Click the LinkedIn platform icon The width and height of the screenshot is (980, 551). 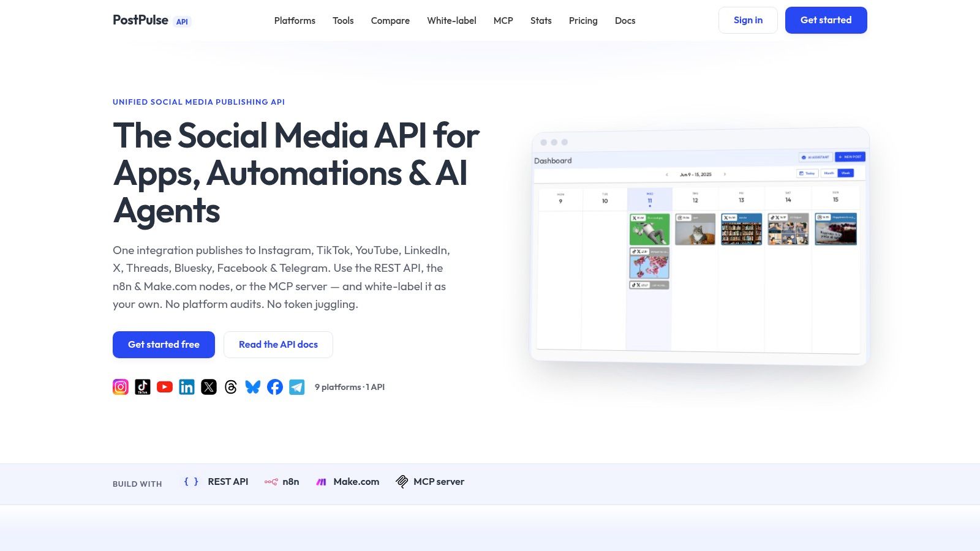[x=187, y=387]
